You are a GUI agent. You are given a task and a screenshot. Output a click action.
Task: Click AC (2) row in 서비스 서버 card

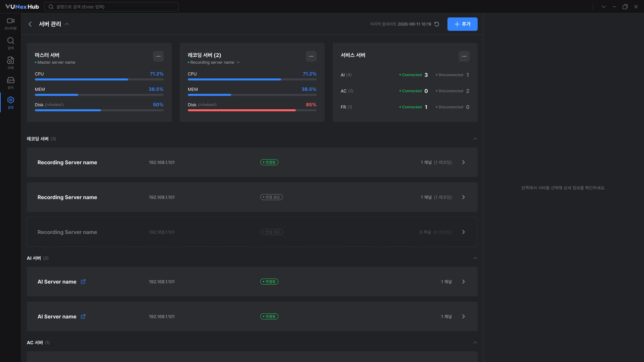click(405, 91)
